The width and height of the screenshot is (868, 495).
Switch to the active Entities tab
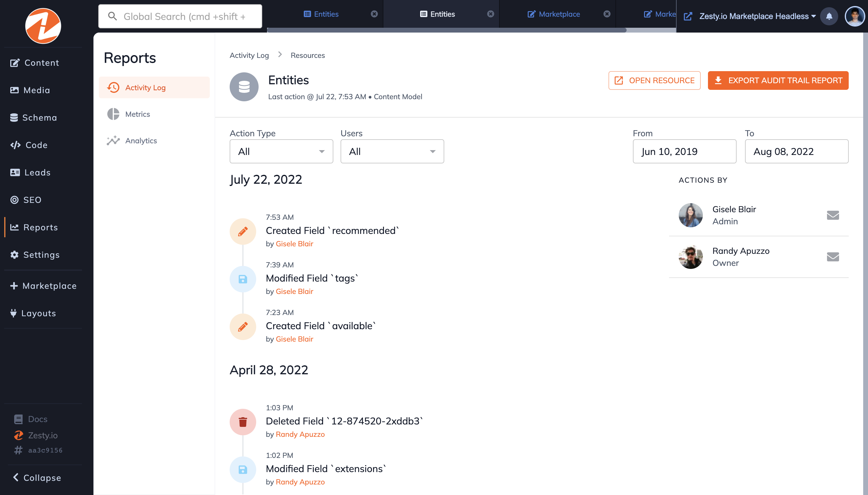437,14
